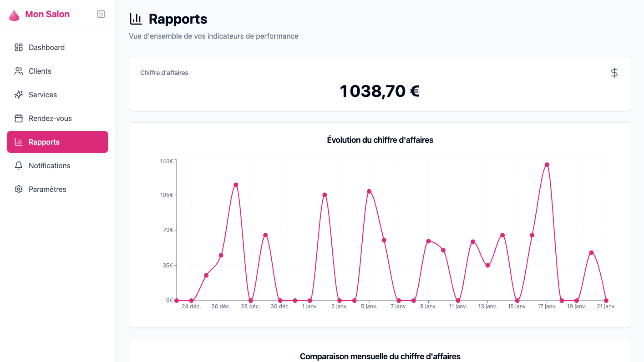Click the bar chart icon beside Rapports heading
This screenshot has height=362, width=644.
point(136,18)
